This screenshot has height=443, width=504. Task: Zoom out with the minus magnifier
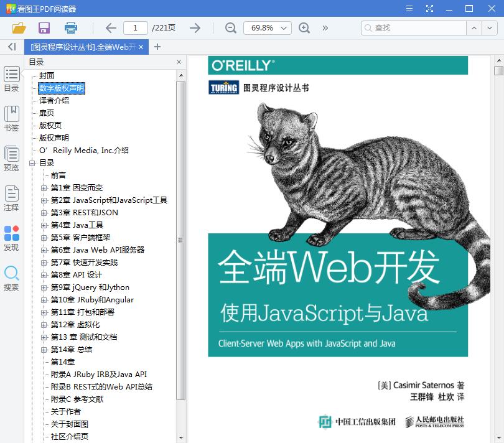[x=230, y=28]
